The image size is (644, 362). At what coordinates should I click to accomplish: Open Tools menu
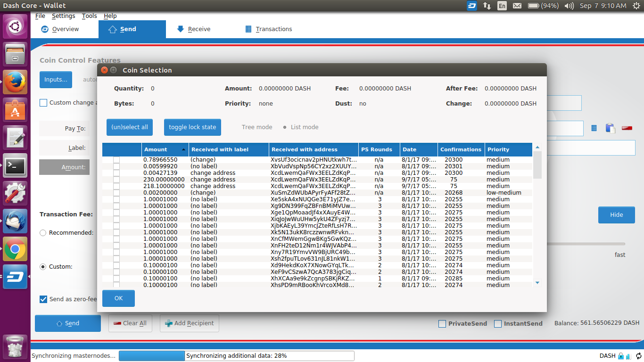pos(89,16)
